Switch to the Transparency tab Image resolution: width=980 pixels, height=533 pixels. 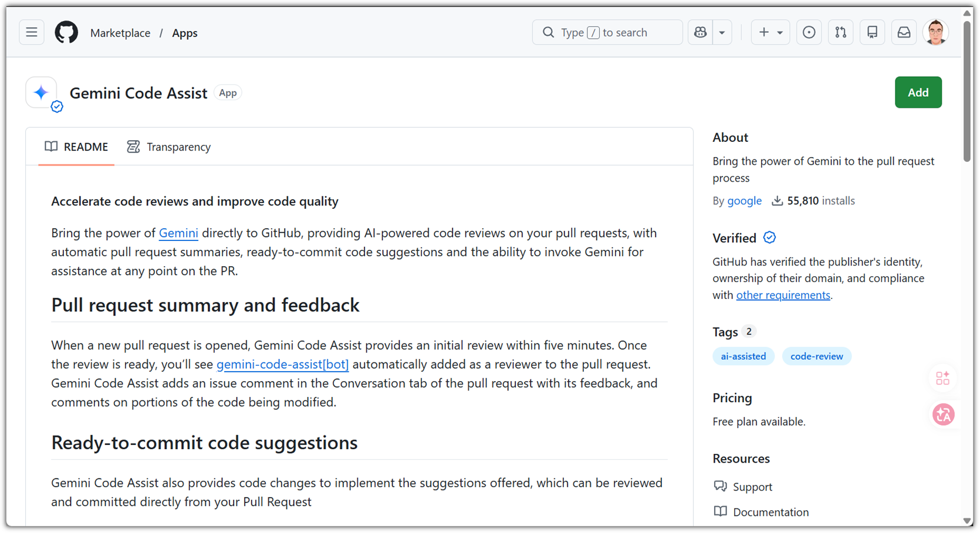169,147
